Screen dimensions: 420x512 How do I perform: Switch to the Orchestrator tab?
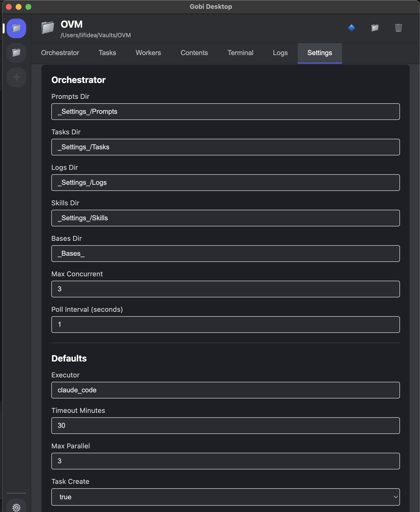[x=60, y=53]
